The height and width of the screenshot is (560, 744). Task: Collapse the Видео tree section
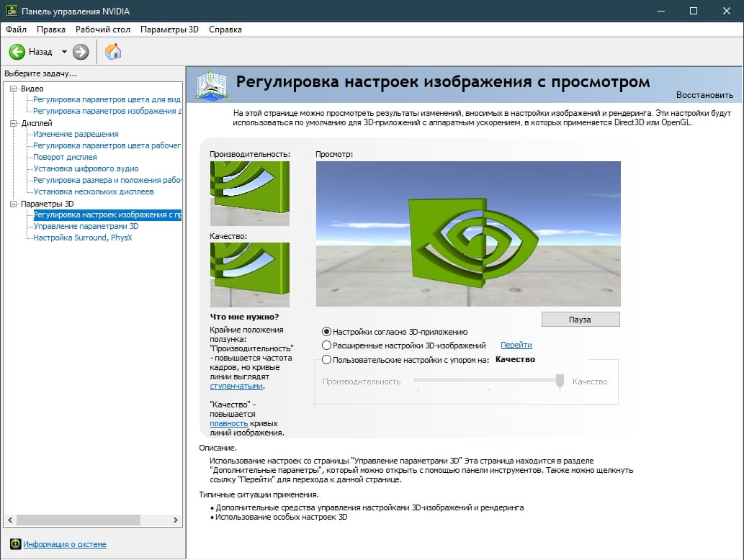click(13, 89)
